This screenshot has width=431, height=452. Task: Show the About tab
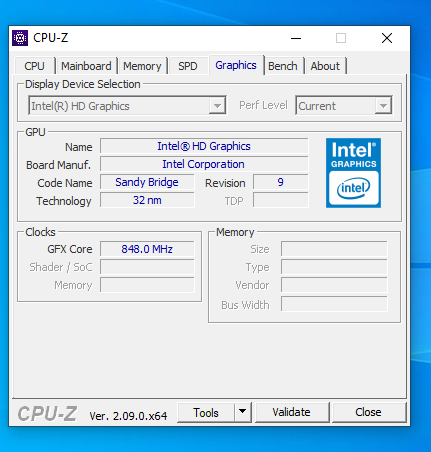tap(325, 66)
